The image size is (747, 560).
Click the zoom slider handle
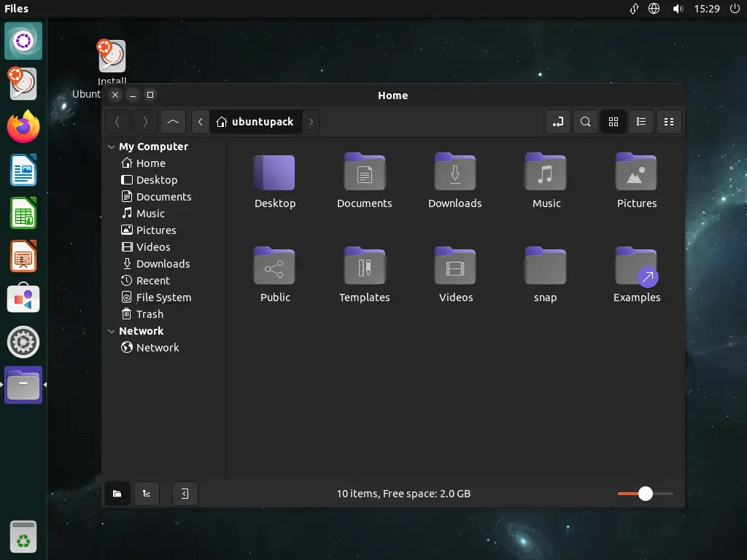click(645, 494)
